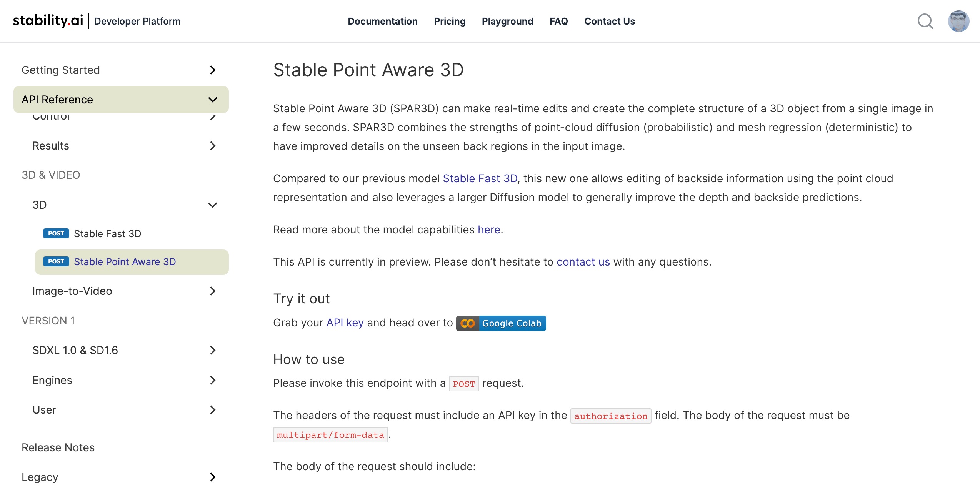Collapse the API Reference section
980x489 pixels.
[x=212, y=100]
